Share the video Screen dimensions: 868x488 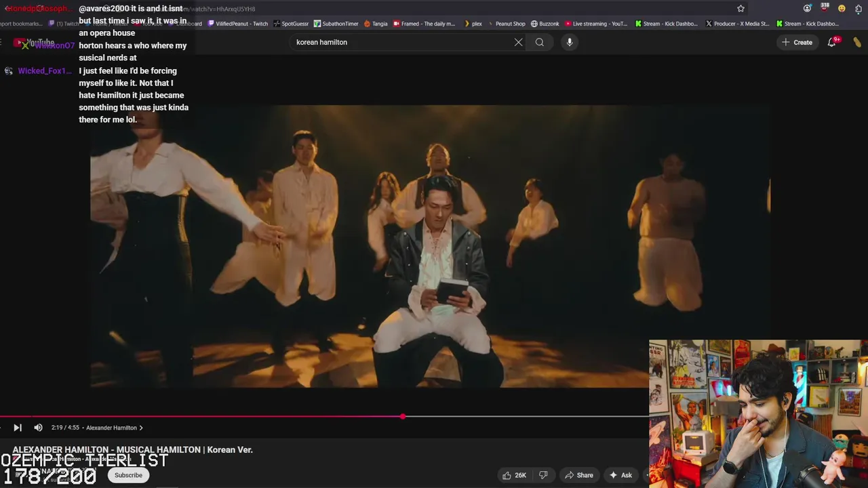click(579, 475)
